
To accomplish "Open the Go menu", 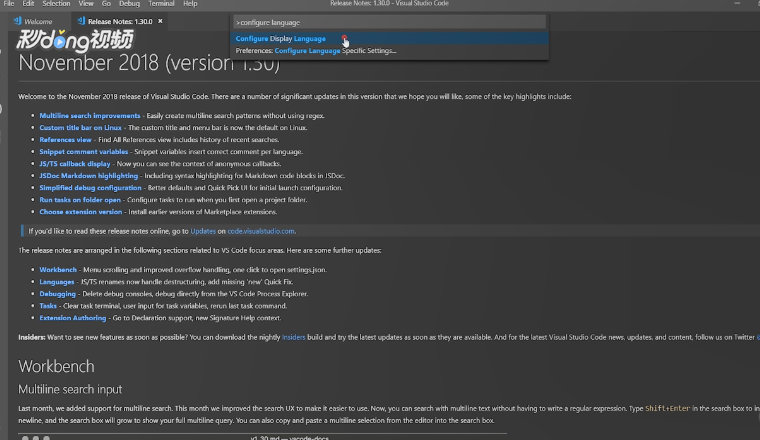I will 106,3.
